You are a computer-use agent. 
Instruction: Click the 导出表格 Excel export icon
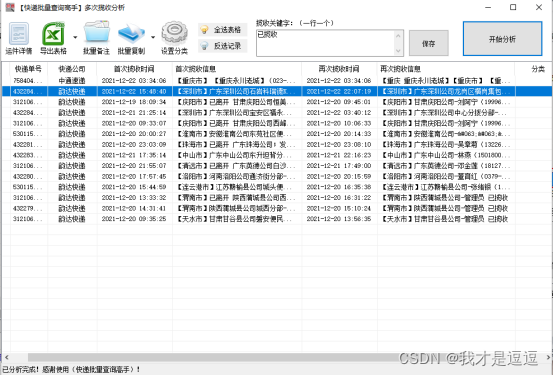point(53,38)
